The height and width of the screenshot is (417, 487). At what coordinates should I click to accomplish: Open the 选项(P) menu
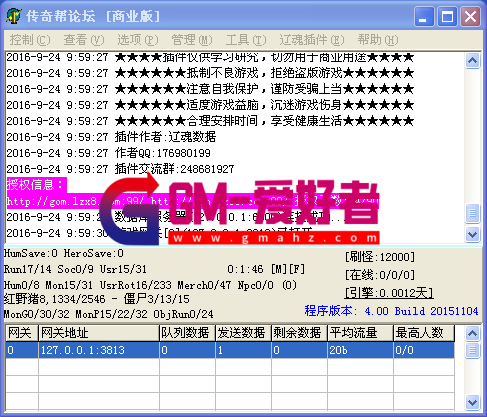138,40
